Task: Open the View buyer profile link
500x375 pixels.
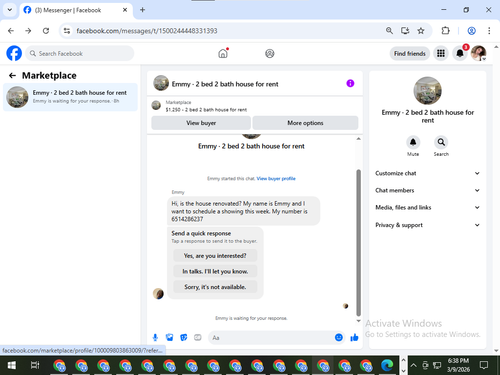Action: 276,179
